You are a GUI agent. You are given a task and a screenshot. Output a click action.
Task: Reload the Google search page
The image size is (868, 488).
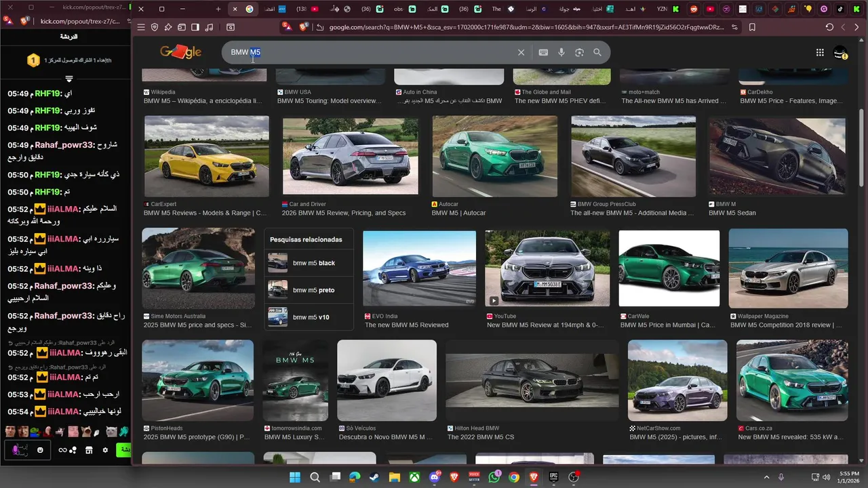(829, 27)
